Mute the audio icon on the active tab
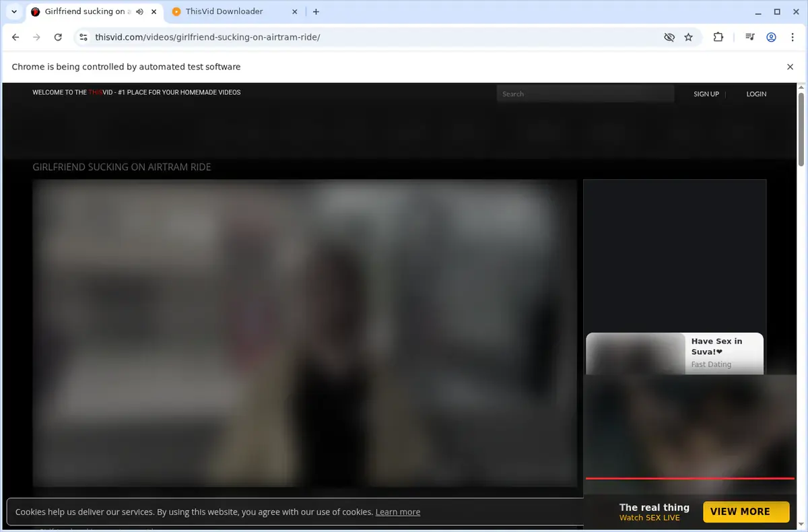This screenshot has width=808, height=532. tap(139, 11)
